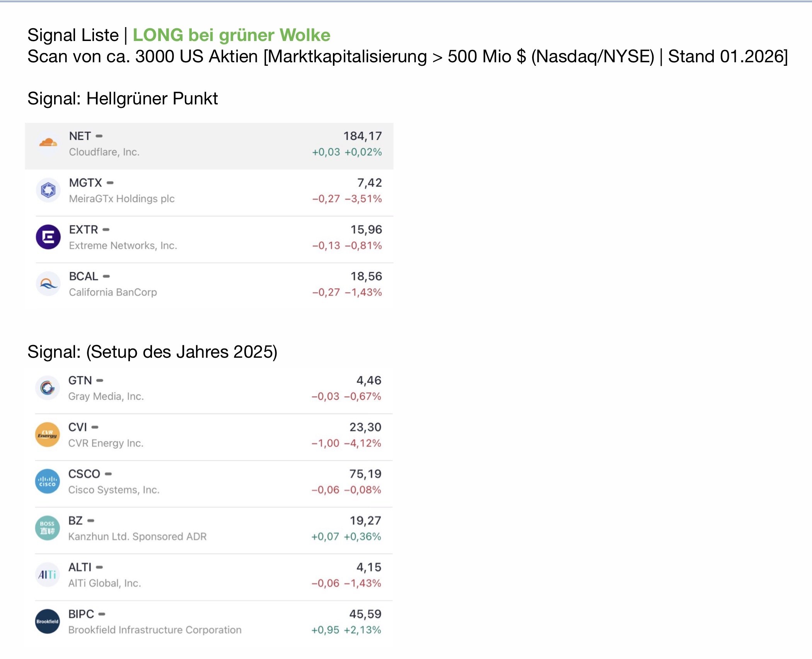This screenshot has width=812, height=659.
Task: Click the CVI percent change −4,12%
Action: [362, 443]
